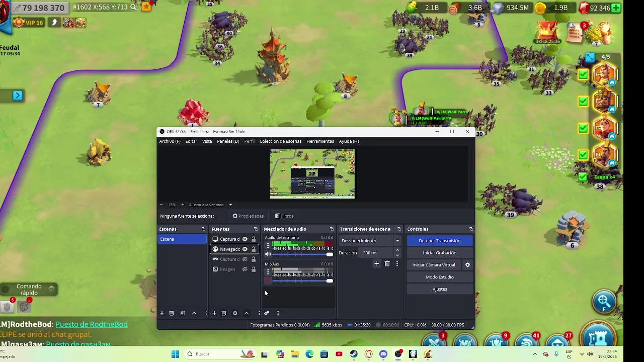
Task: Delete the scene transition with trash icon
Action: (x=387, y=263)
